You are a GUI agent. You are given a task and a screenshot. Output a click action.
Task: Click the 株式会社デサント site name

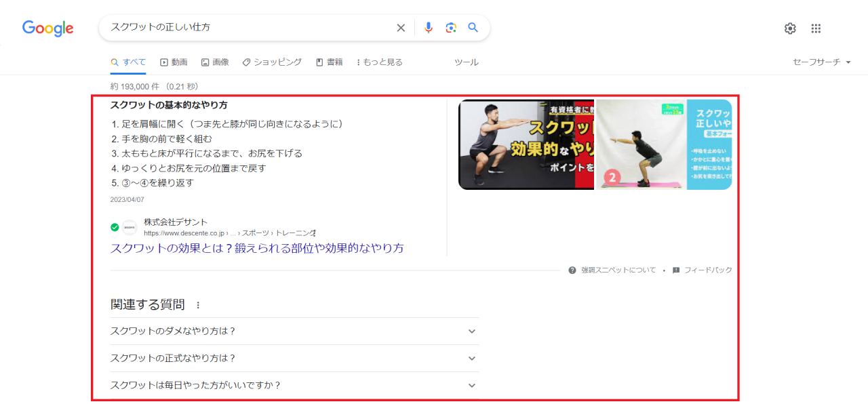(x=176, y=222)
